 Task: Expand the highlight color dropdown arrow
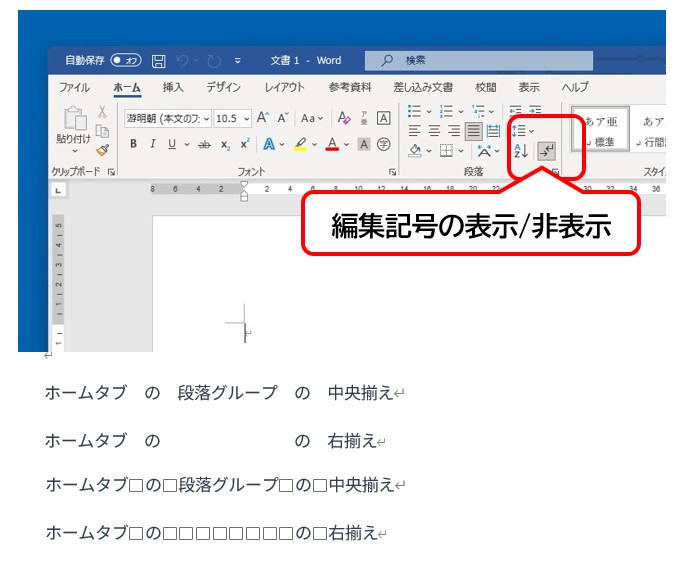(314, 144)
